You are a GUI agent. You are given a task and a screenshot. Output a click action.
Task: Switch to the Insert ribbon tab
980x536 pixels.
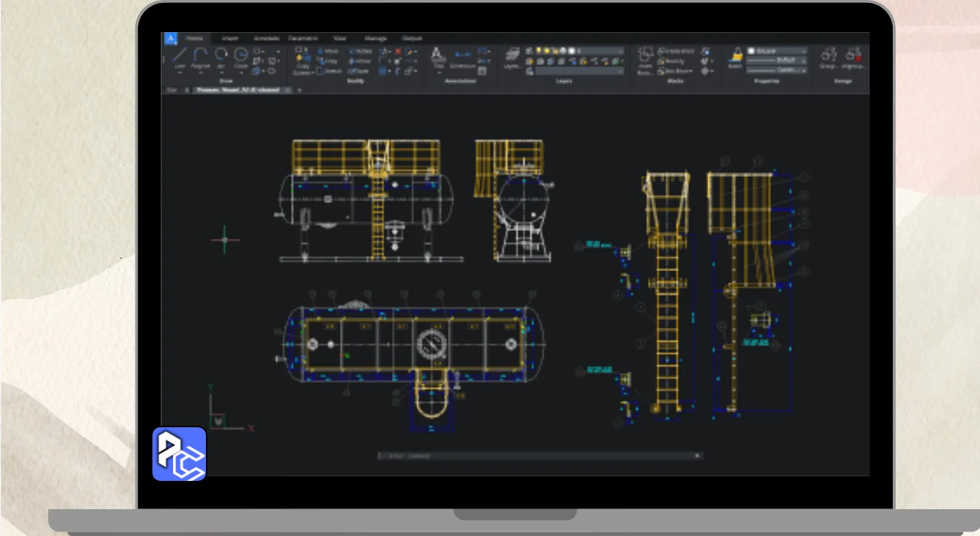(x=230, y=38)
